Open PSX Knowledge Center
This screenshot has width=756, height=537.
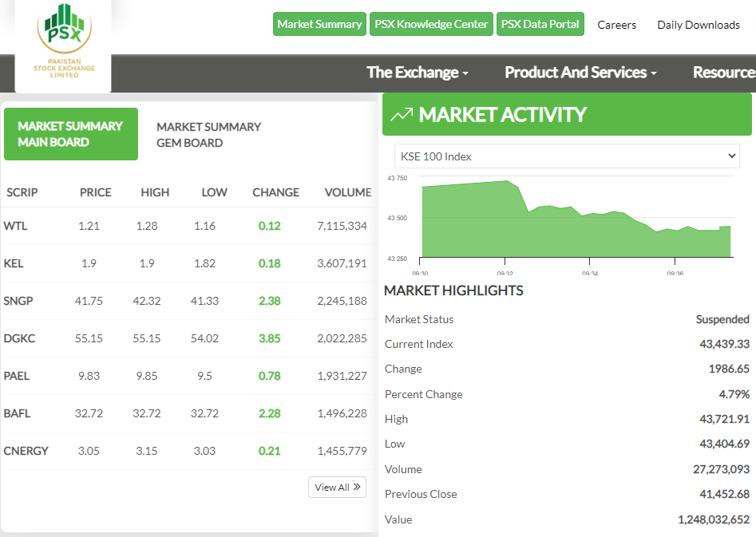click(431, 24)
